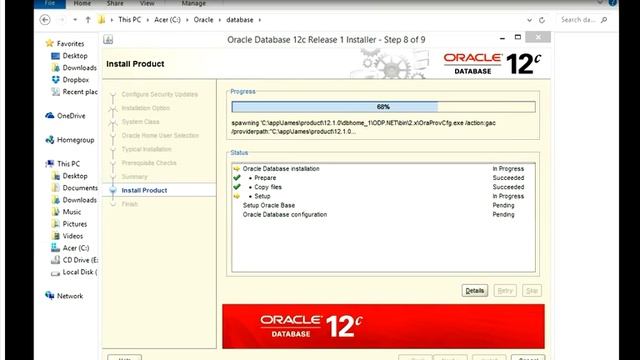Click the Network icon in sidebar
The height and width of the screenshot is (360, 640).
(x=50, y=296)
